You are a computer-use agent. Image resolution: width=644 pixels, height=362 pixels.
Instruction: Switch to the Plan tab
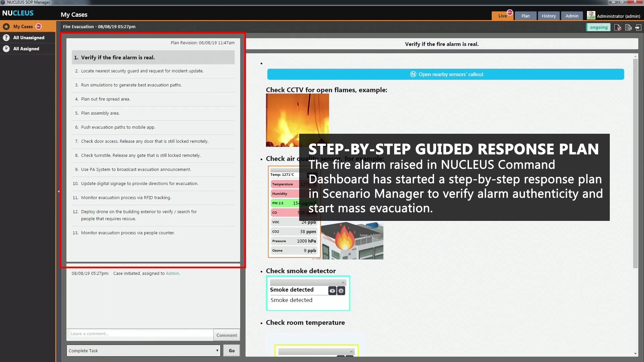[x=526, y=16]
